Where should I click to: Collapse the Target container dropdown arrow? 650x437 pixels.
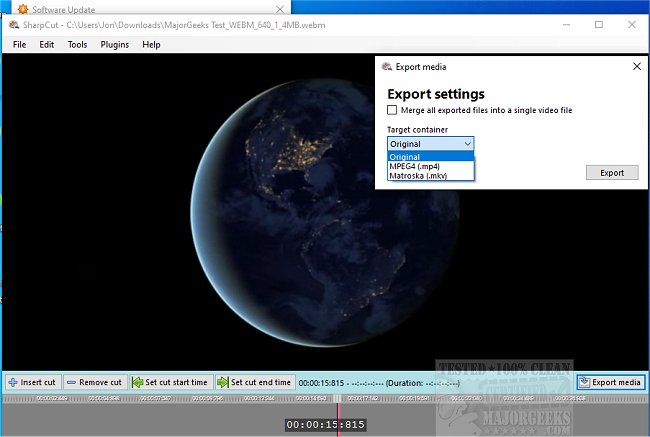[x=467, y=144]
